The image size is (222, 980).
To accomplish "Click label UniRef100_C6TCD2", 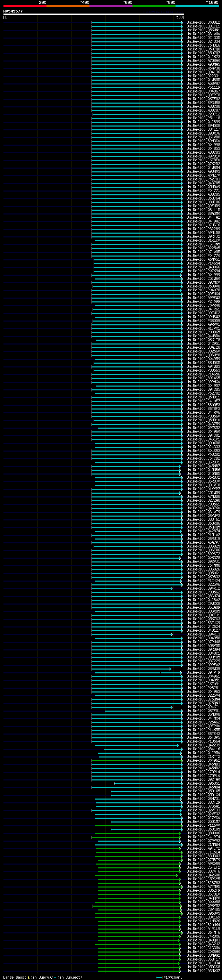I will pos(203,459).
